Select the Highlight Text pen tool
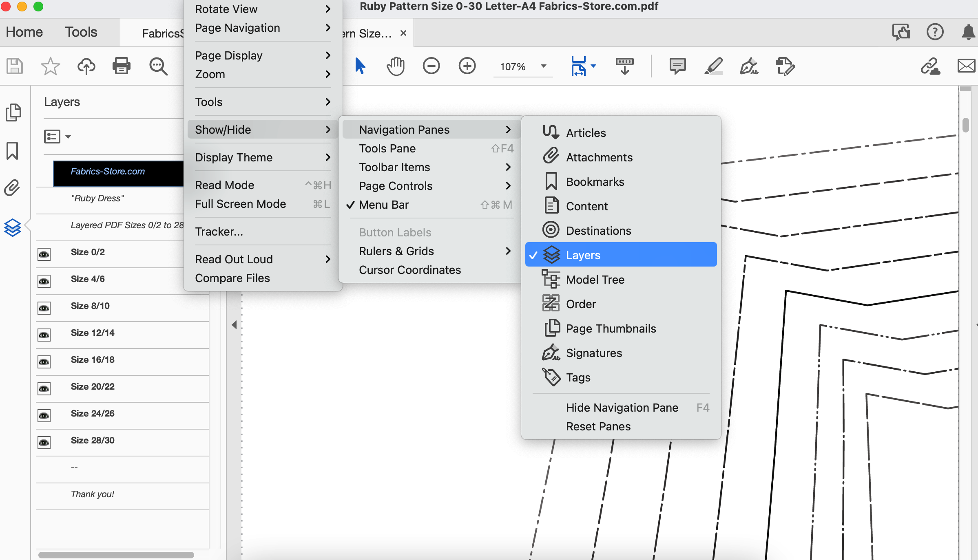Image resolution: width=978 pixels, height=560 pixels. point(713,66)
